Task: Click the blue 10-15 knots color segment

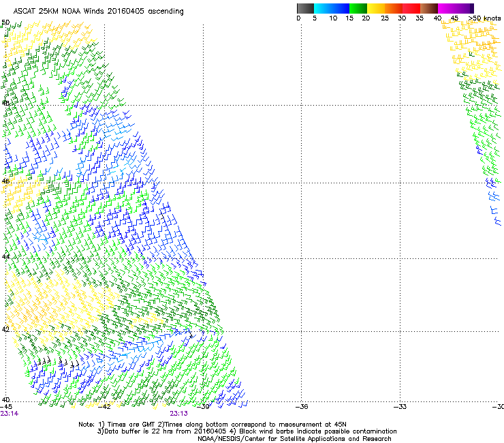Action: coord(341,8)
